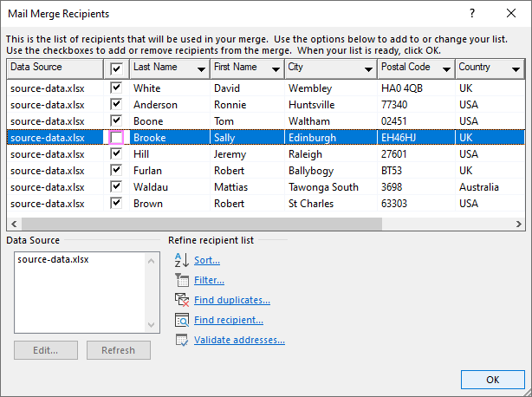The image size is (532, 397).
Task: Click the BT53 postal code cell
Action: [x=416, y=171]
